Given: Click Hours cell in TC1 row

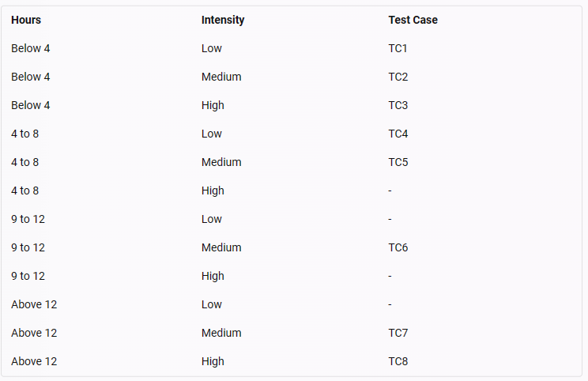Looking at the screenshot, I should 30,48.
